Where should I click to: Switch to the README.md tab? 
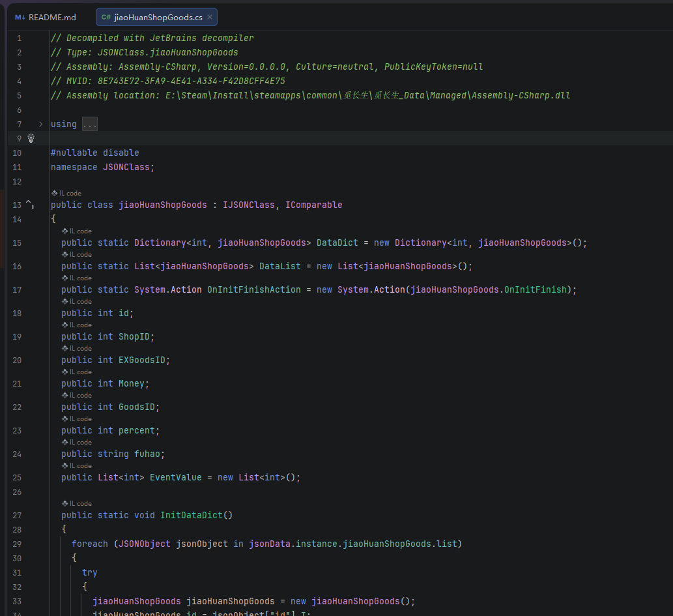tap(52, 17)
